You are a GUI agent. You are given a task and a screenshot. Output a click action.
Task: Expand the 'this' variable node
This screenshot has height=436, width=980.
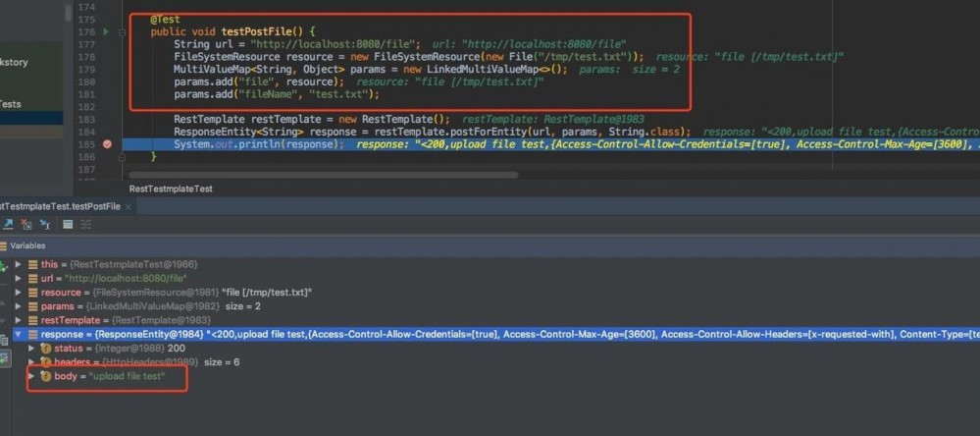click(18, 264)
